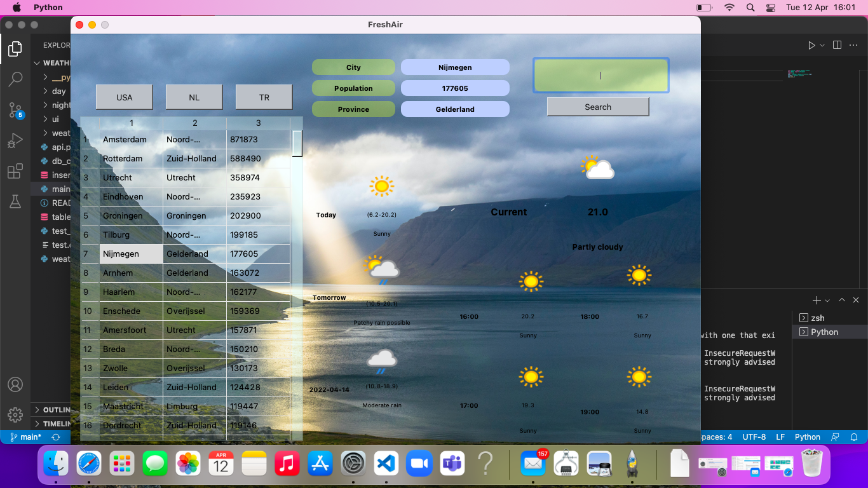Open Spotlight search in menu bar
This screenshot has height=488, width=868.
point(750,8)
